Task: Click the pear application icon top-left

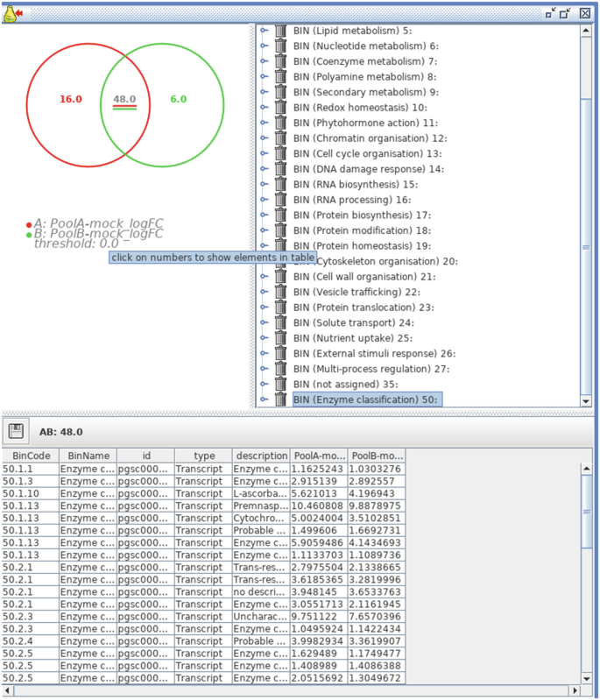Action: (11, 13)
